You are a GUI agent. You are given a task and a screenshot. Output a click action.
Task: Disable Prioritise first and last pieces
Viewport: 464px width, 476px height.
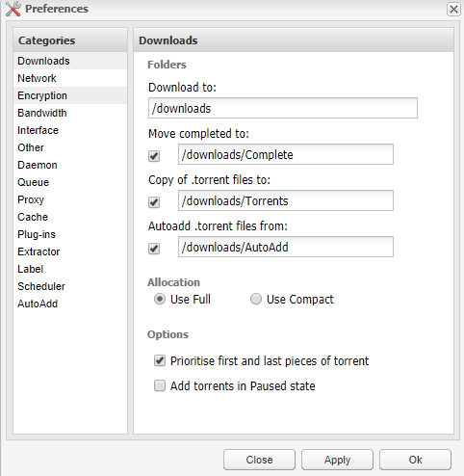160,360
